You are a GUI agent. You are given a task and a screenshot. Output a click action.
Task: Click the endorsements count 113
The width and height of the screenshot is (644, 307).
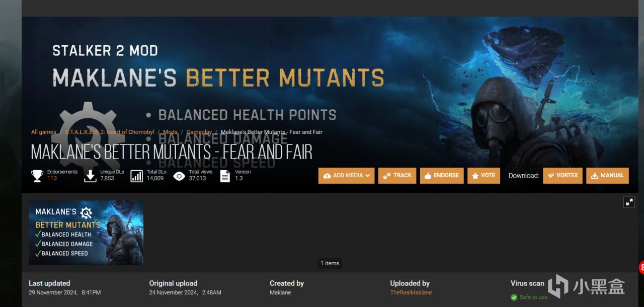click(x=52, y=178)
